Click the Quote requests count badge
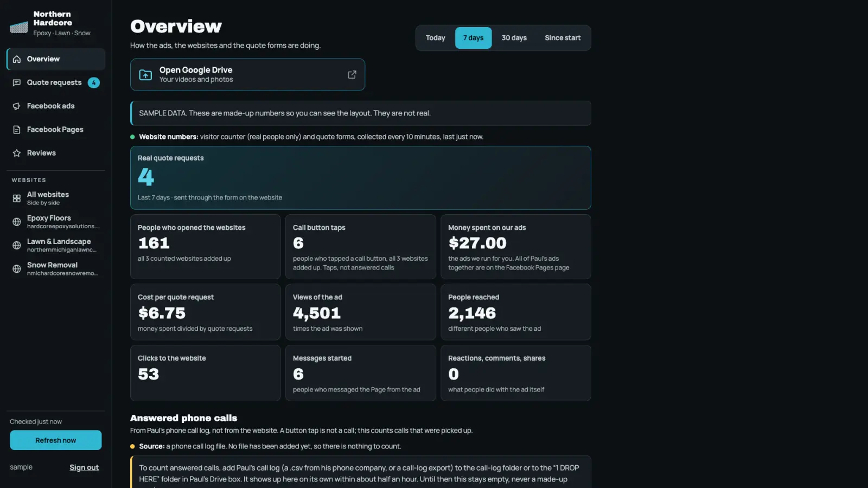This screenshot has height=488, width=868. tap(94, 82)
